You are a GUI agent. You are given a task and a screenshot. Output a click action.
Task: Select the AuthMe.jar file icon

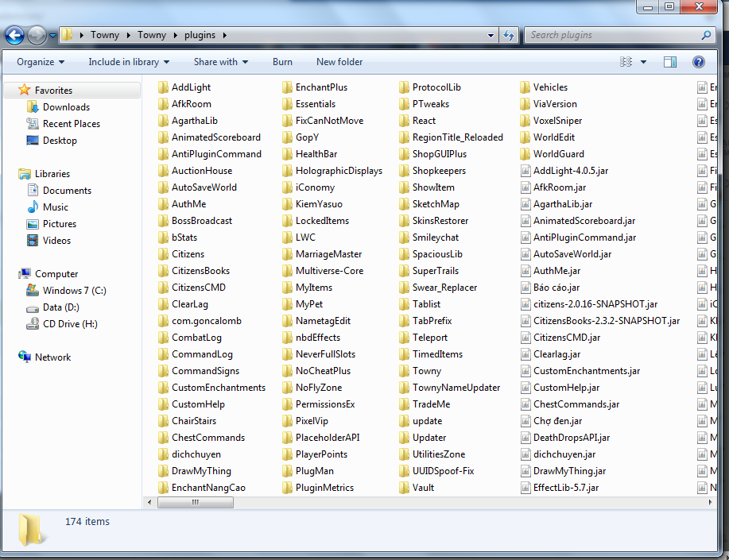click(x=525, y=271)
